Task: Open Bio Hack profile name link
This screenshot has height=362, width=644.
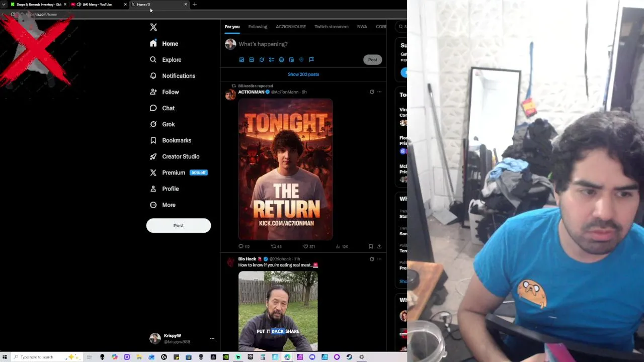Action: 247,259
